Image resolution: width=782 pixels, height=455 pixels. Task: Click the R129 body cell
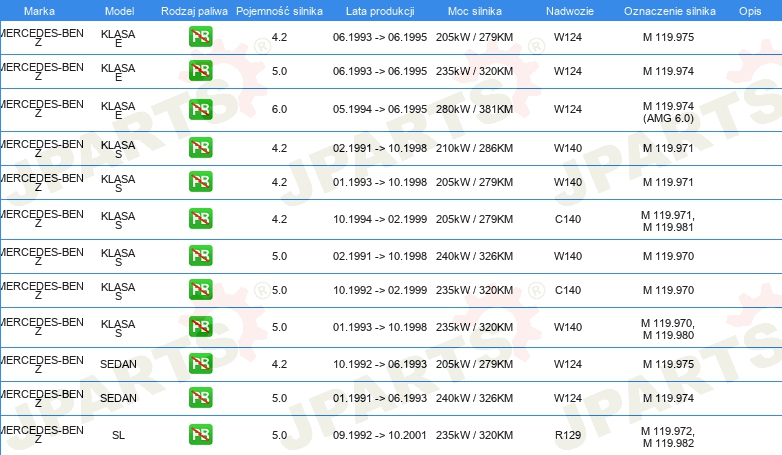click(568, 435)
